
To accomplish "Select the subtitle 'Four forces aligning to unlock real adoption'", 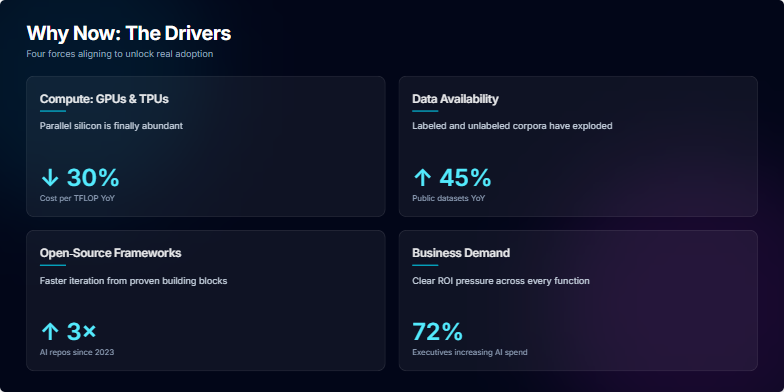I will (120, 54).
